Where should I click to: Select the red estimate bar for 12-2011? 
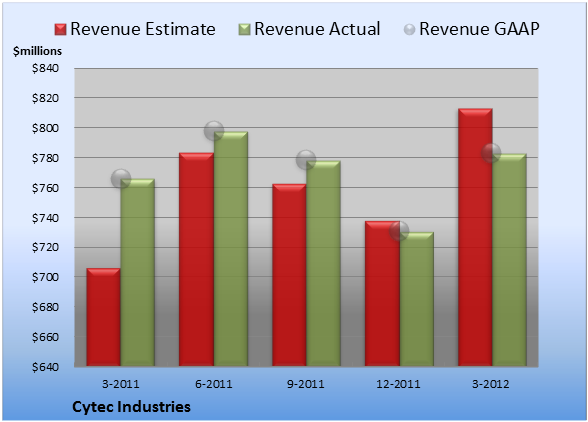coord(382,294)
